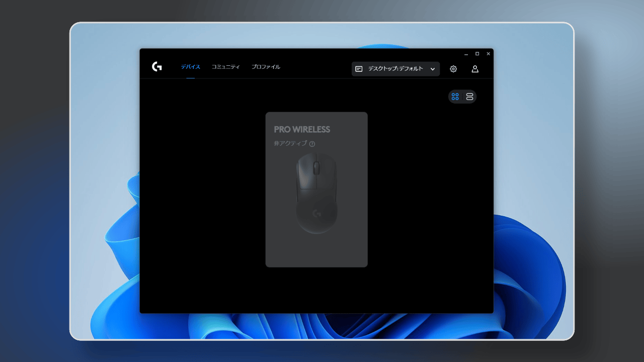The image size is (644, 362).
Task: Expand the デスクトップ:デフォルト profile dropdown
Action: tap(395, 69)
